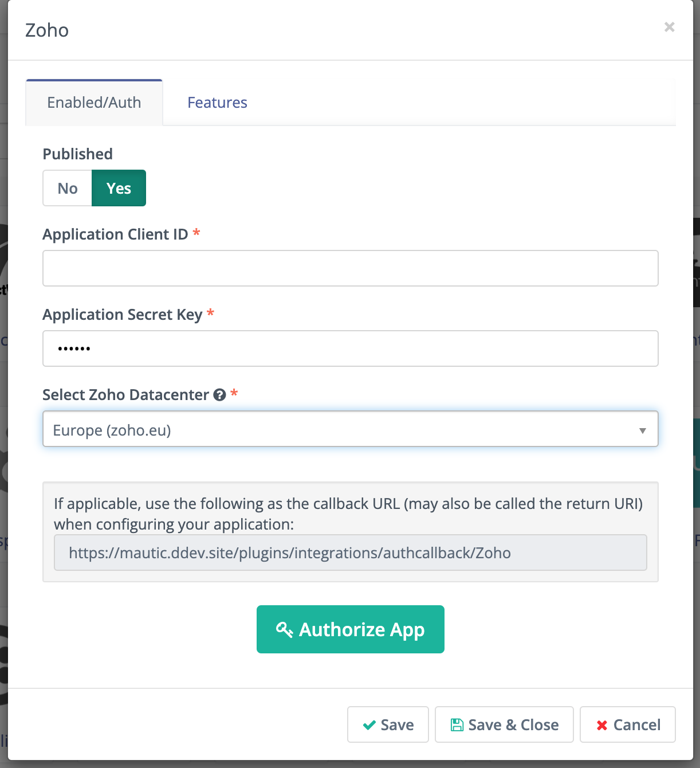Click the Application Secret Key label
This screenshot has width=700, height=768.
click(x=122, y=315)
